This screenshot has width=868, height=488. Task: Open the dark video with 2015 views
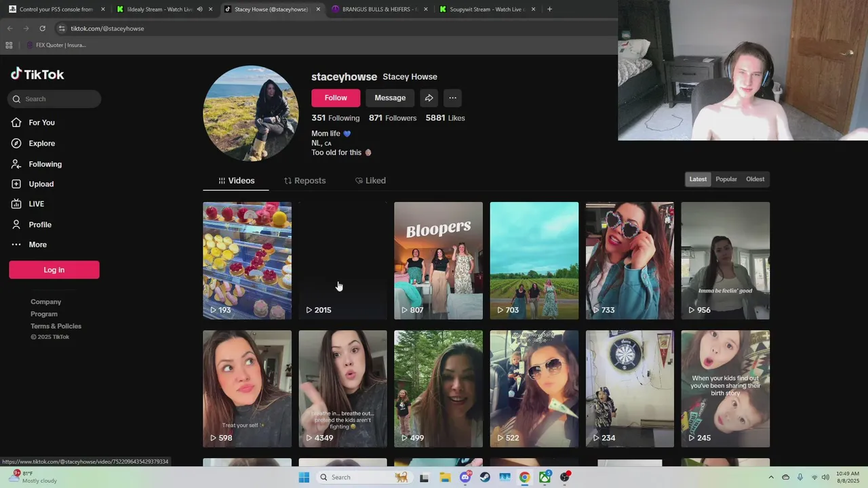click(342, 260)
